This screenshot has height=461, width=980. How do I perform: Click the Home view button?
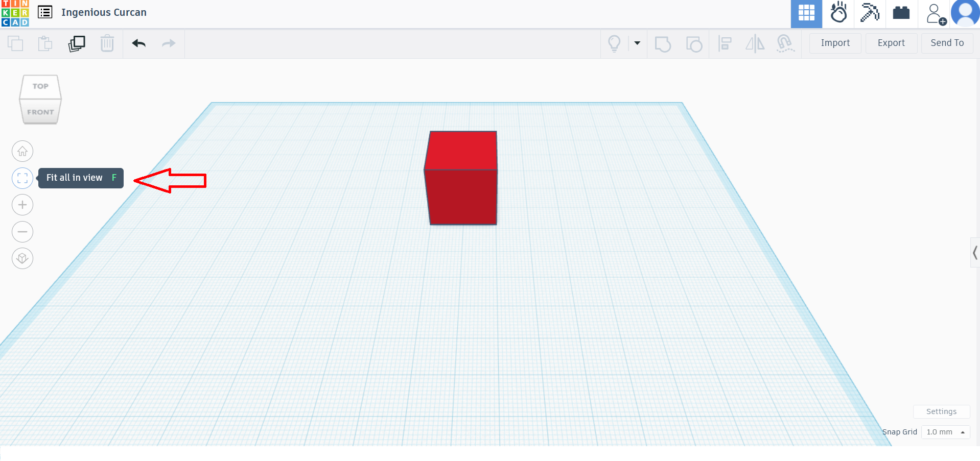22,151
